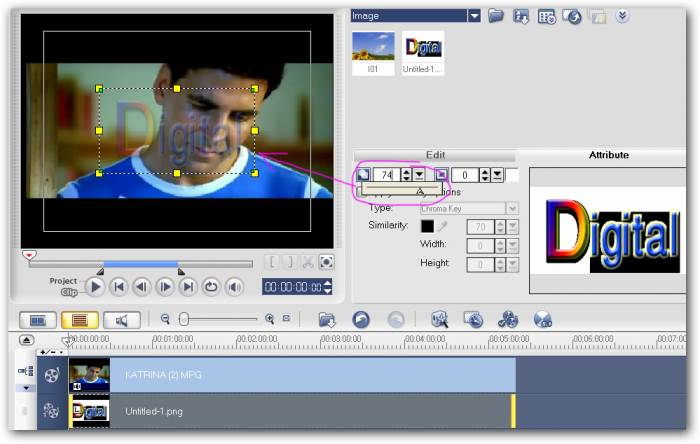The image size is (700, 444).
Task: Click the sort library icon
Action: click(521, 17)
